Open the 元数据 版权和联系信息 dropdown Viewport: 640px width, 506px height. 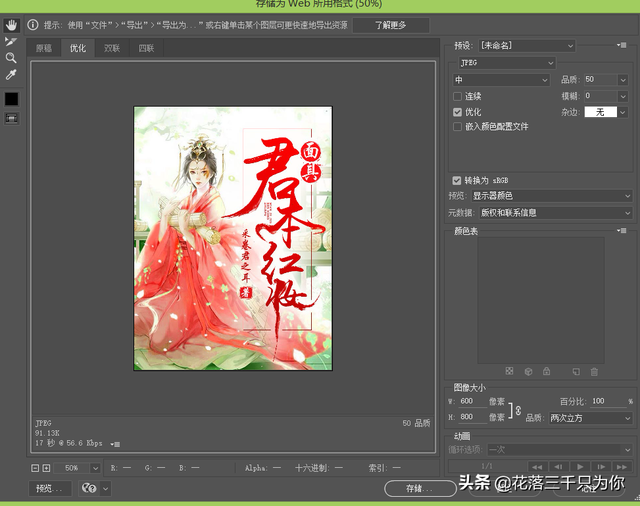point(556,213)
